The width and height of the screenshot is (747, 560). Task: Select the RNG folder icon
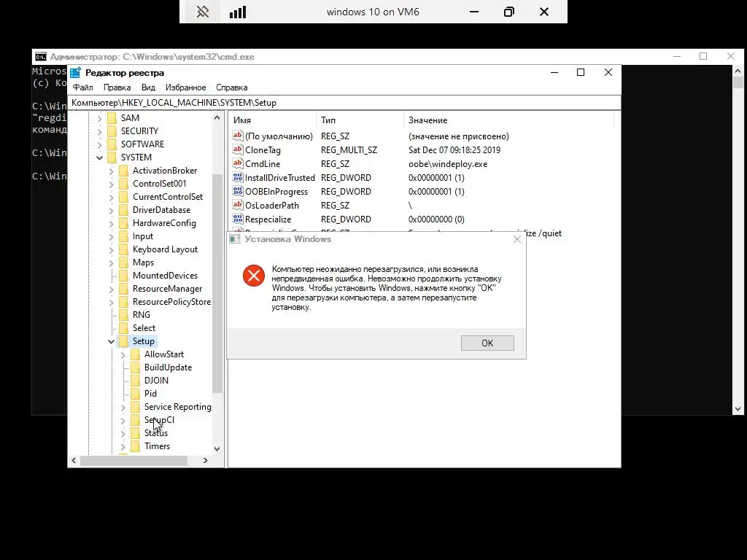click(124, 315)
